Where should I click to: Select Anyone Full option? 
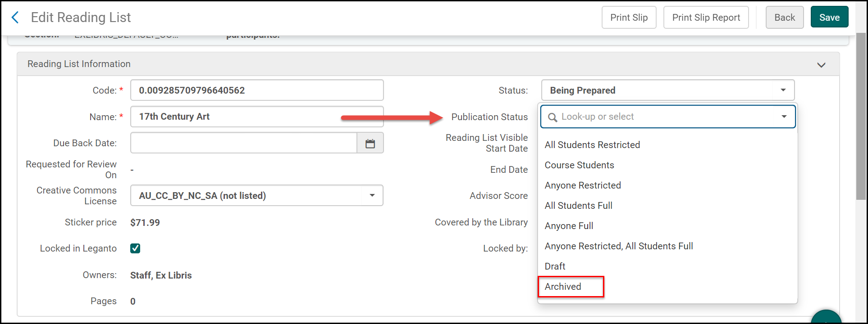[x=569, y=226]
